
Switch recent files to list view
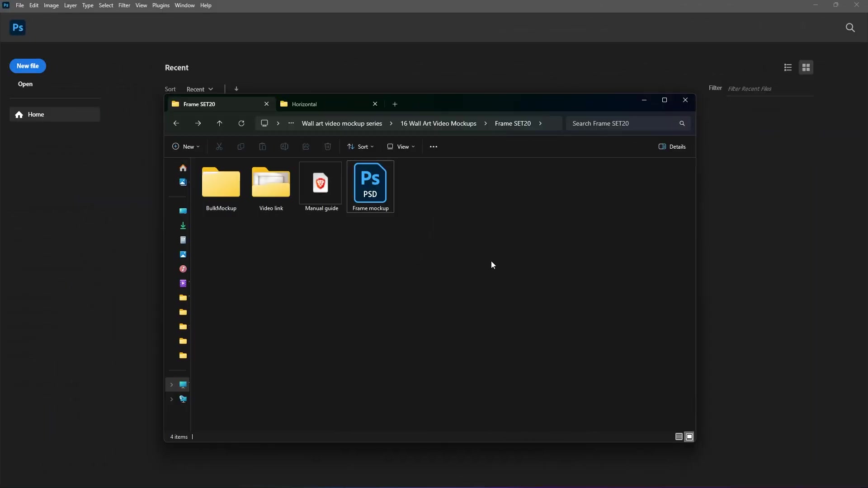coord(788,67)
